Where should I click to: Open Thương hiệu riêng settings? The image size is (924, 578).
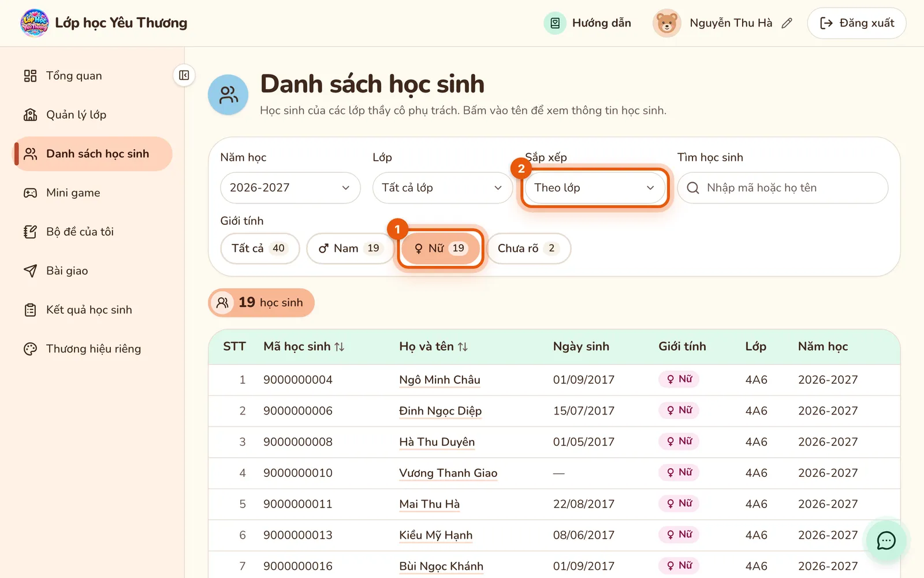tap(93, 349)
